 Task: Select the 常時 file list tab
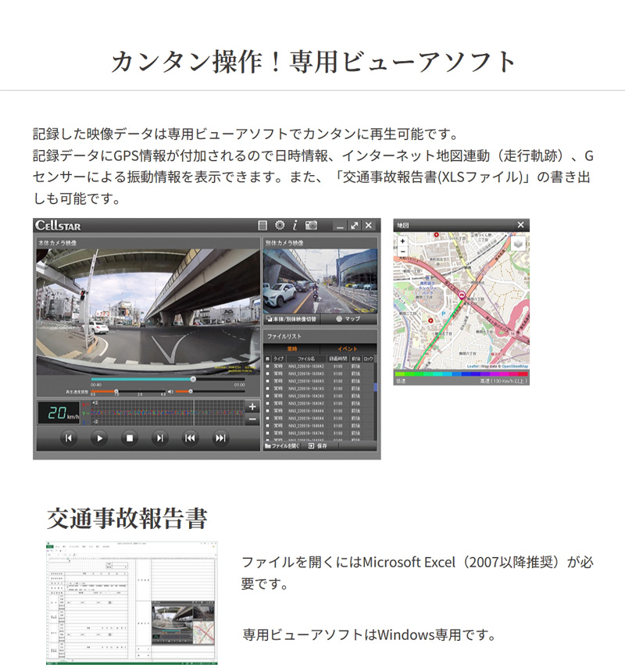(291, 349)
